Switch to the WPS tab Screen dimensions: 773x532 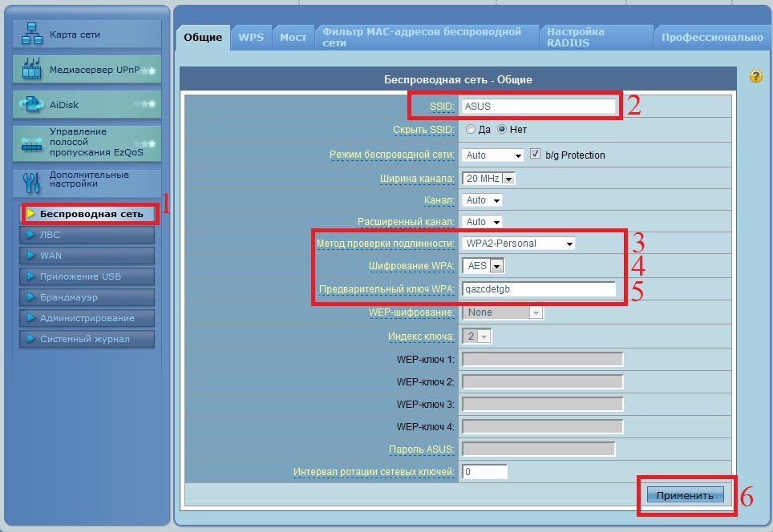click(x=251, y=38)
